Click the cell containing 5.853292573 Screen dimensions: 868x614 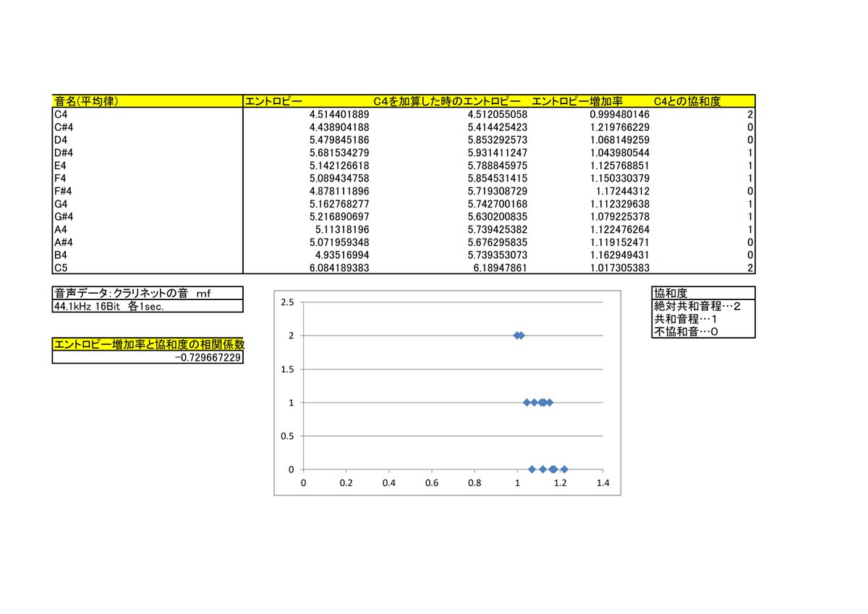click(498, 140)
